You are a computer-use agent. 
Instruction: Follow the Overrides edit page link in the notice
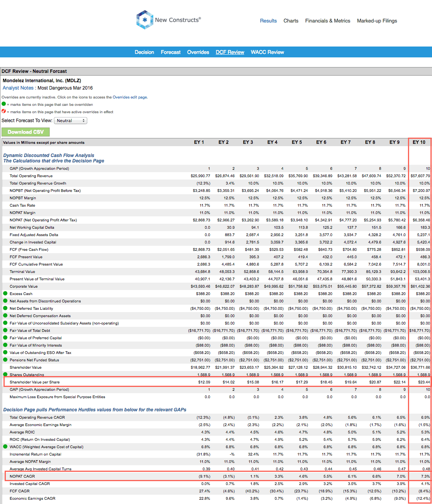(130, 97)
